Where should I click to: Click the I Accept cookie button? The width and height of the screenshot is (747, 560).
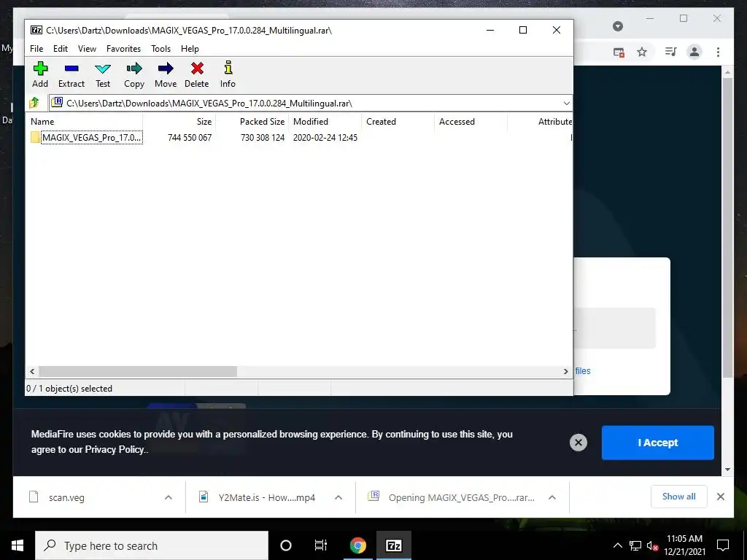click(x=657, y=443)
